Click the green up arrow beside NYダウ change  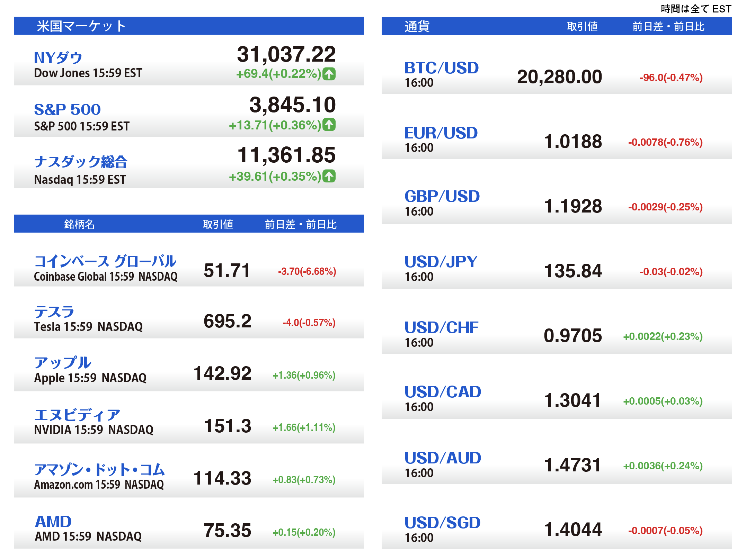(329, 74)
